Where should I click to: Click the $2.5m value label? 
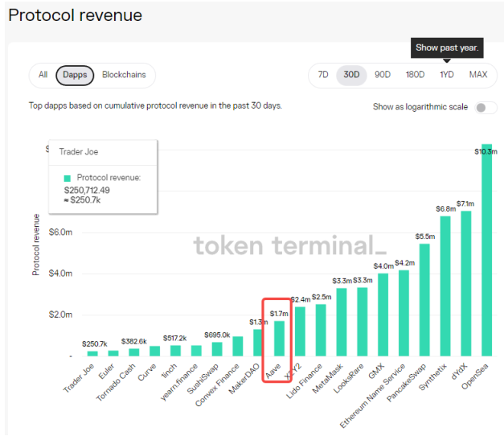coord(322,297)
